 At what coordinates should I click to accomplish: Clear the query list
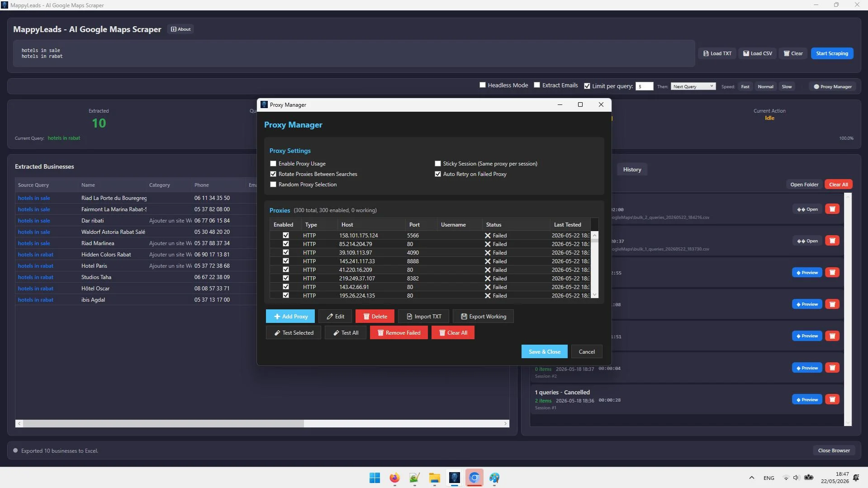pyautogui.click(x=793, y=53)
